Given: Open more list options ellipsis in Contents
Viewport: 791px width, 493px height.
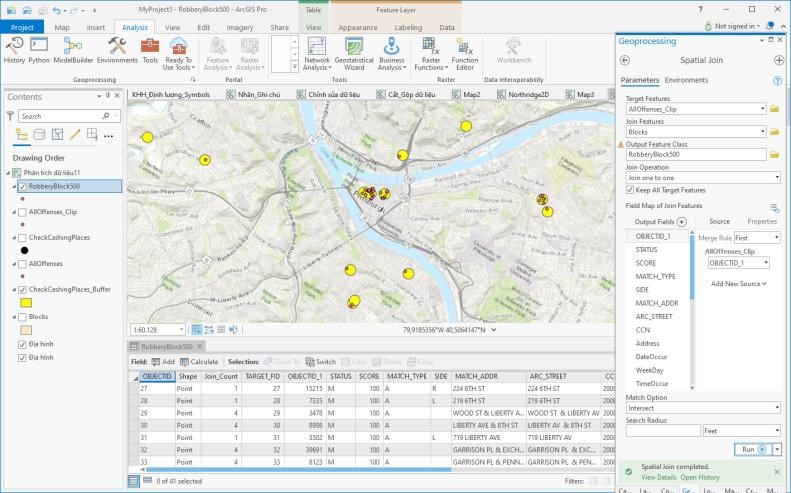Looking at the screenshot, I should coord(108,136).
